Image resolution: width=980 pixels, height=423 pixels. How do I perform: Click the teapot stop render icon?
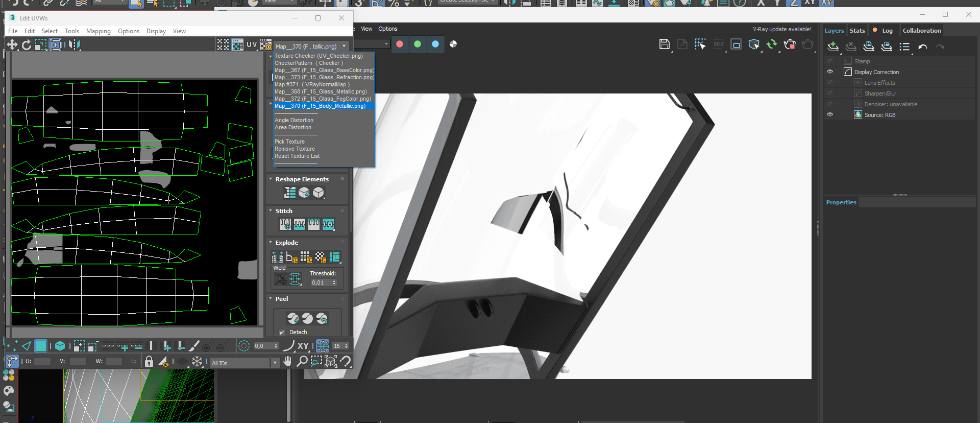coord(790,44)
